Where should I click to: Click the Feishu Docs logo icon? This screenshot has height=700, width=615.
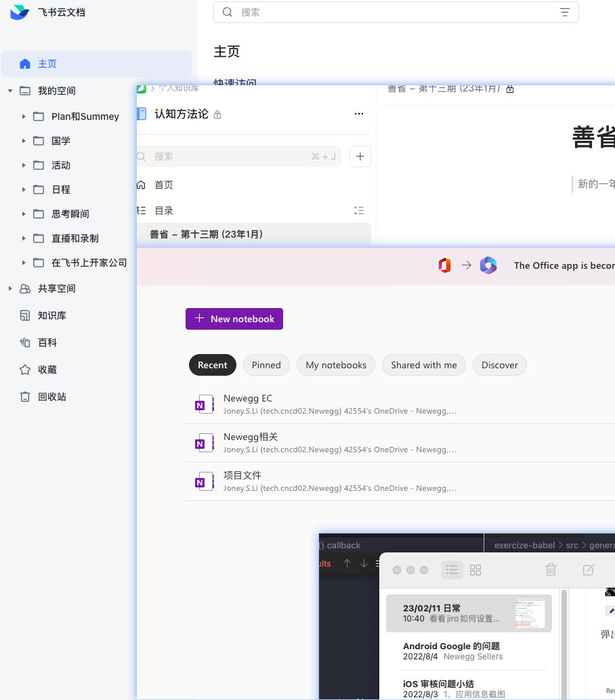(x=19, y=12)
